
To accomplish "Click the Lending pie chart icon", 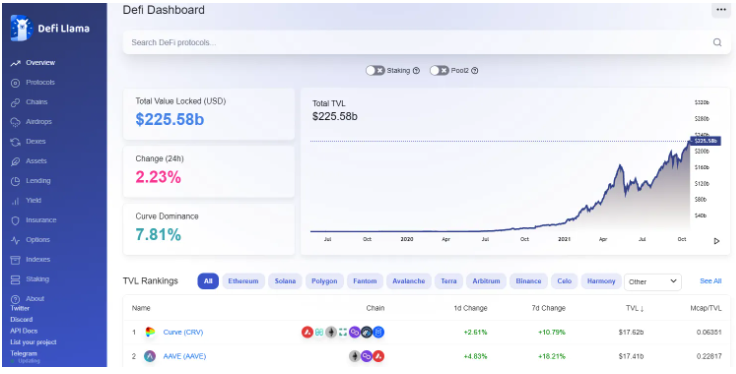I will click(x=15, y=181).
